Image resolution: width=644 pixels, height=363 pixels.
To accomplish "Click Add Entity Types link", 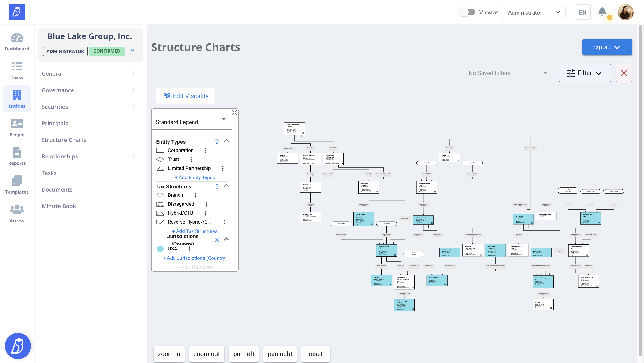I will [x=194, y=177].
